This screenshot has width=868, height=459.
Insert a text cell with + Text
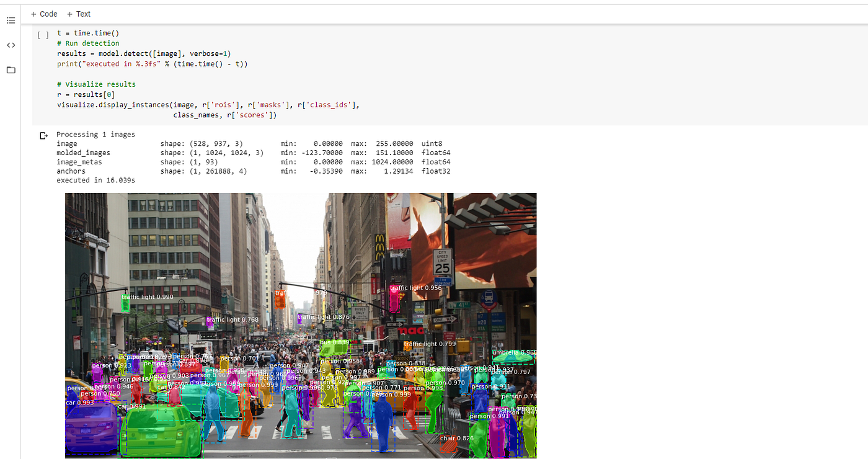click(78, 14)
